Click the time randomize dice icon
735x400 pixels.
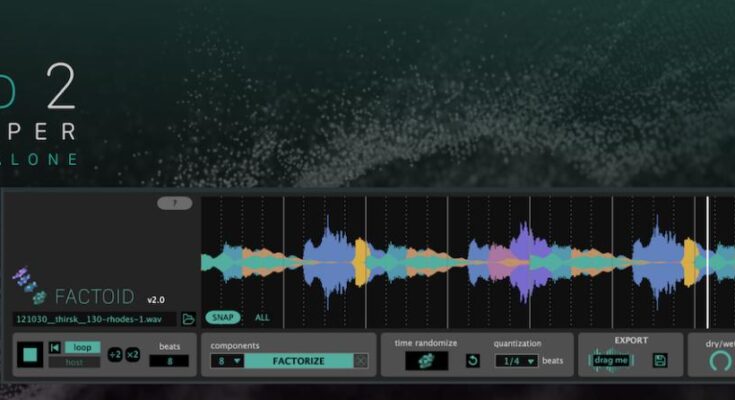click(x=427, y=360)
